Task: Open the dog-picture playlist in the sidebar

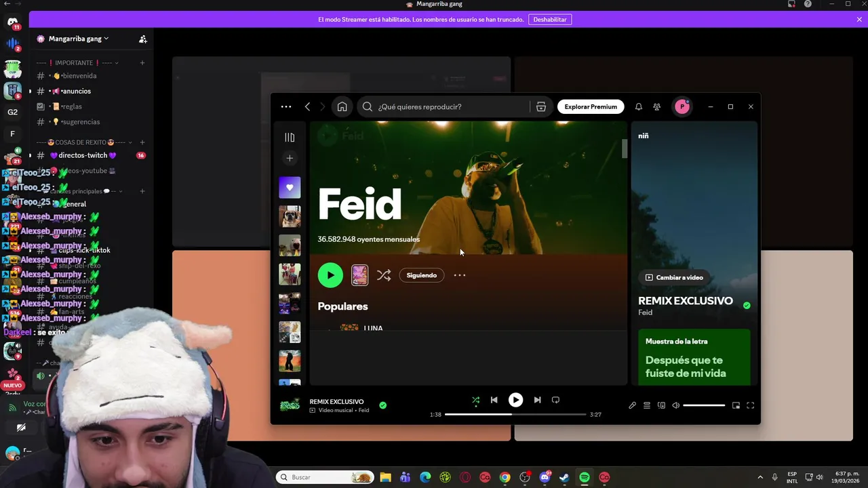Action: 290,216
